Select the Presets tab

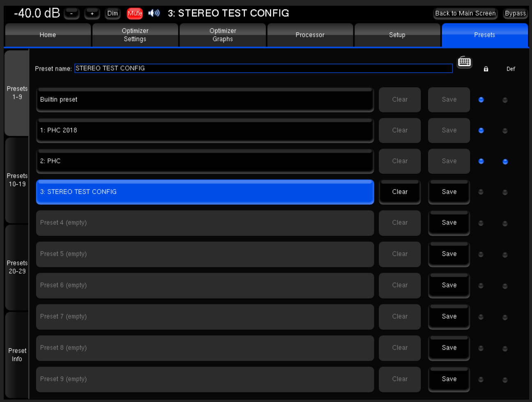[484, 35]
